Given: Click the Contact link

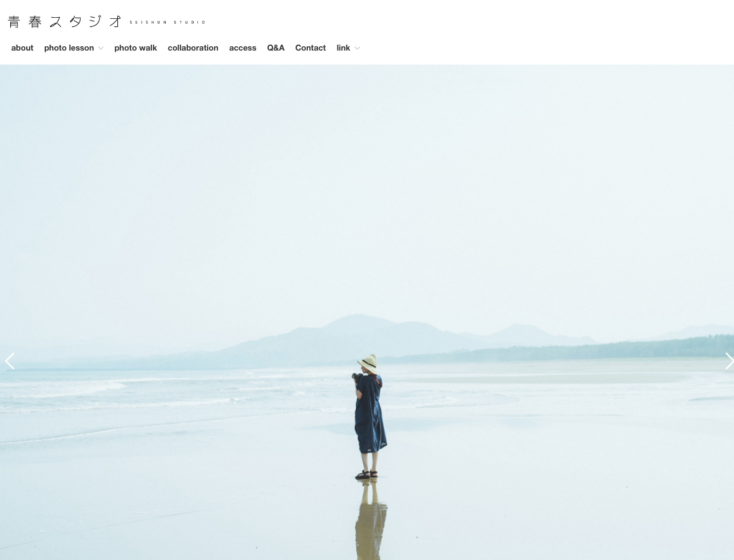Looking at the screenshot, I should (x=310, y=48).
